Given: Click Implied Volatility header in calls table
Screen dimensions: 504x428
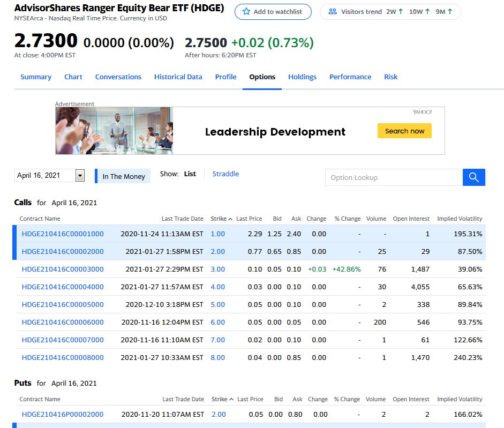Looking at the screenshot, I should pos(460,219).
